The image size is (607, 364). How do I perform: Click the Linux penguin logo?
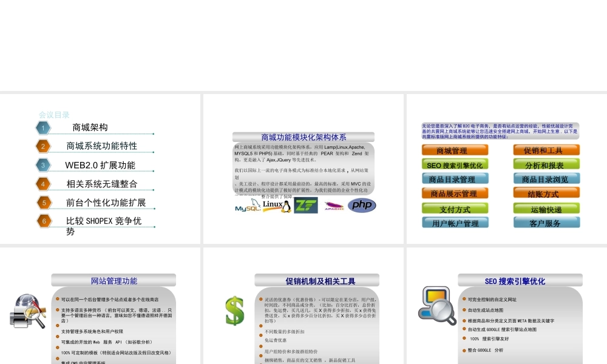coord(277,206)
